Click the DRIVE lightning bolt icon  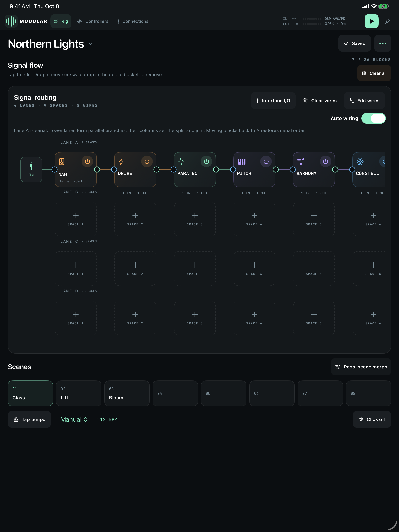click(x=121, y=161)
